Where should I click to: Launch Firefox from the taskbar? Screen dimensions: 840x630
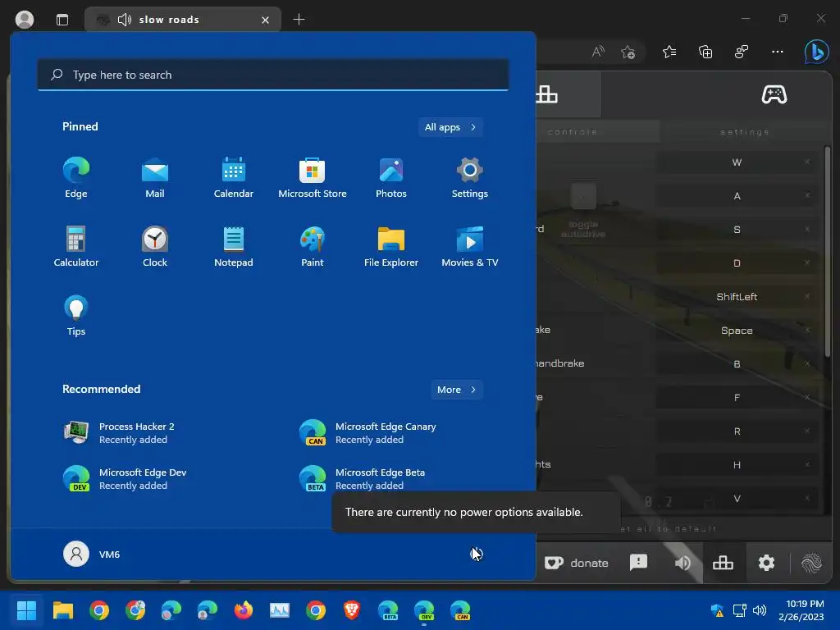coord(243,610)
